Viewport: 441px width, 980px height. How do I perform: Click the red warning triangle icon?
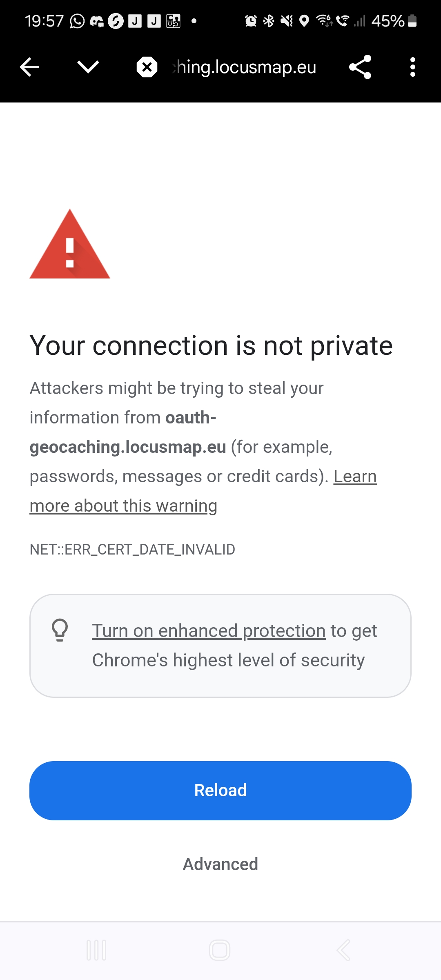(70, 245)
